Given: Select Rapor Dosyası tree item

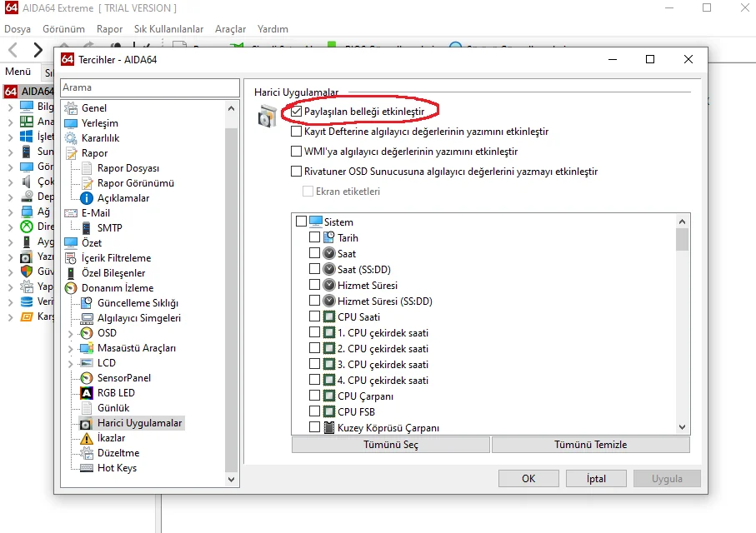Looking at the screenshot, I should pyautogui.click(x=128, y=168).
